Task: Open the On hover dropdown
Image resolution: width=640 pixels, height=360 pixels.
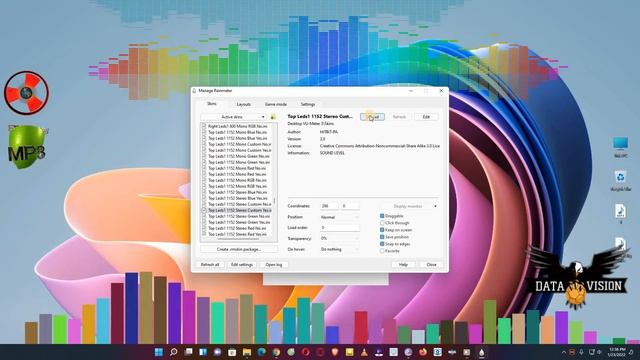Action: 340,249
